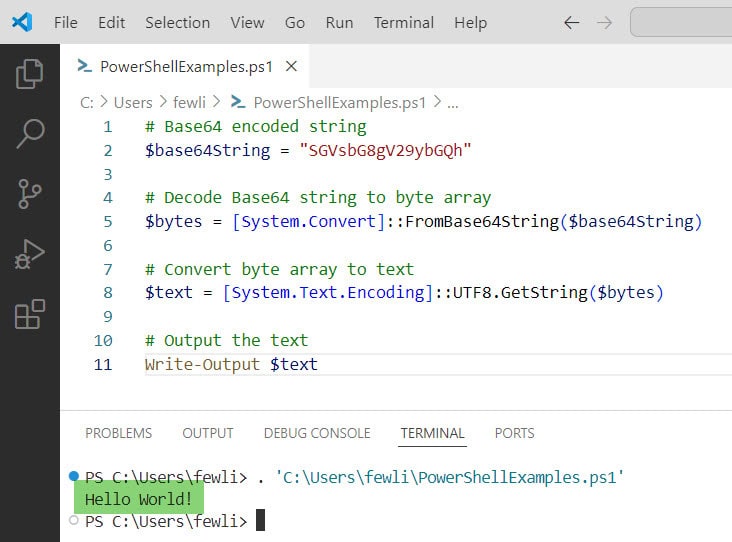Open the Source Control view

(30, 193)
